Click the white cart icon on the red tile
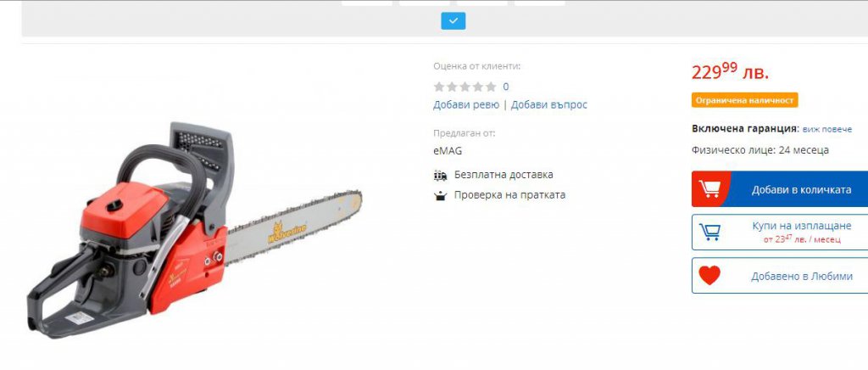868x370 pixels. click(709, 189)
